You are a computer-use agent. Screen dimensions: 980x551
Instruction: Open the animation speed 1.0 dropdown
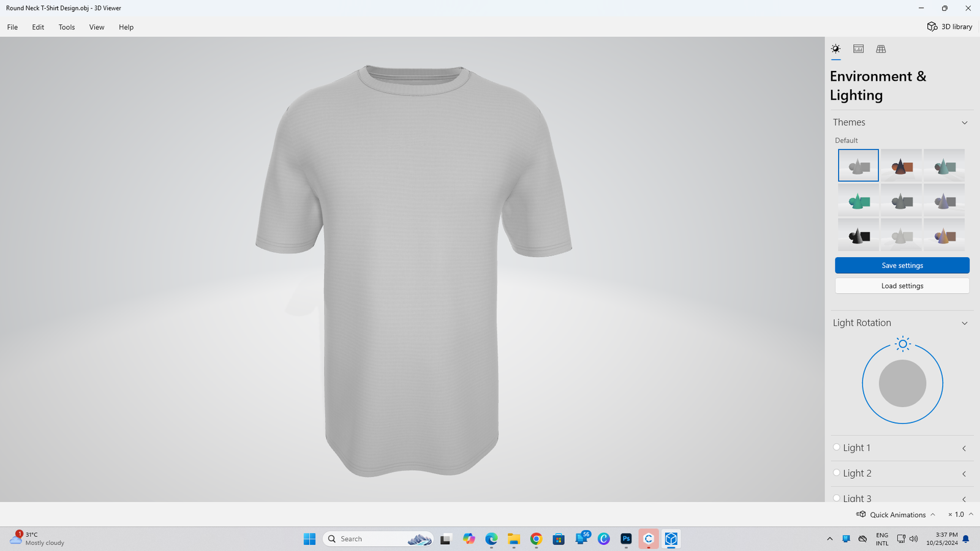960,514
